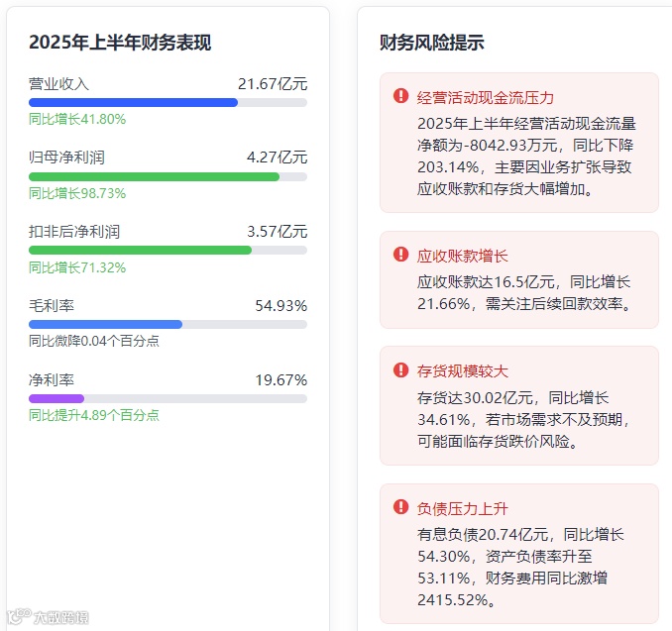This screenshot has height=631, width=672.
Task: Select the exclamation icon by 存货规模较大
Action: (400, 369)
